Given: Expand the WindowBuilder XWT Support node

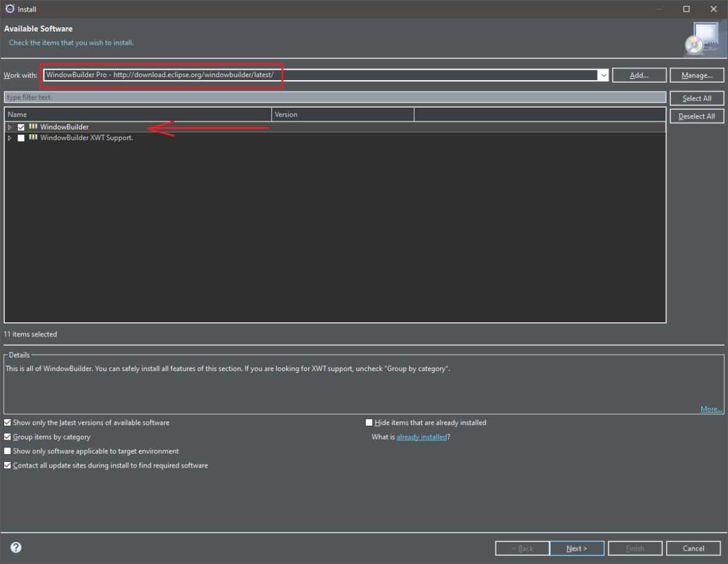Looking at the screenshot, I should point(10,138).
